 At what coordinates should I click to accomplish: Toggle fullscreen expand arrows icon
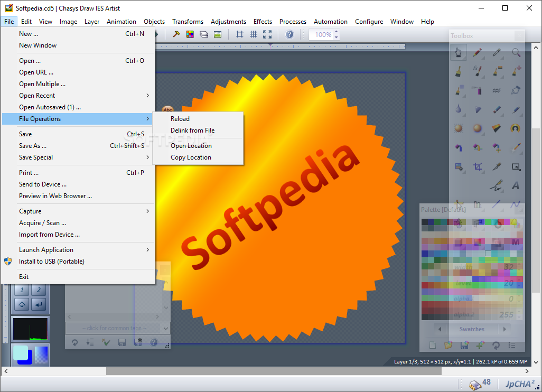coord(267,34)
